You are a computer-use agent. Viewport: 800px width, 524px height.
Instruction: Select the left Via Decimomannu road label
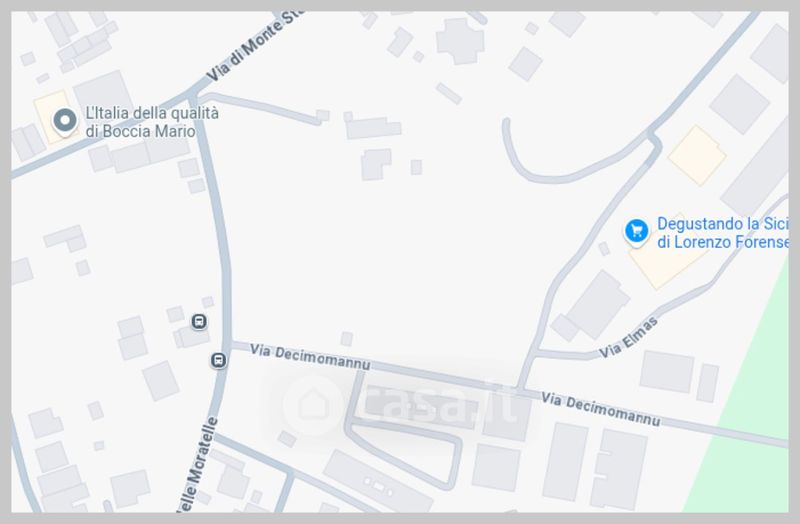click(x=310, y=357)
